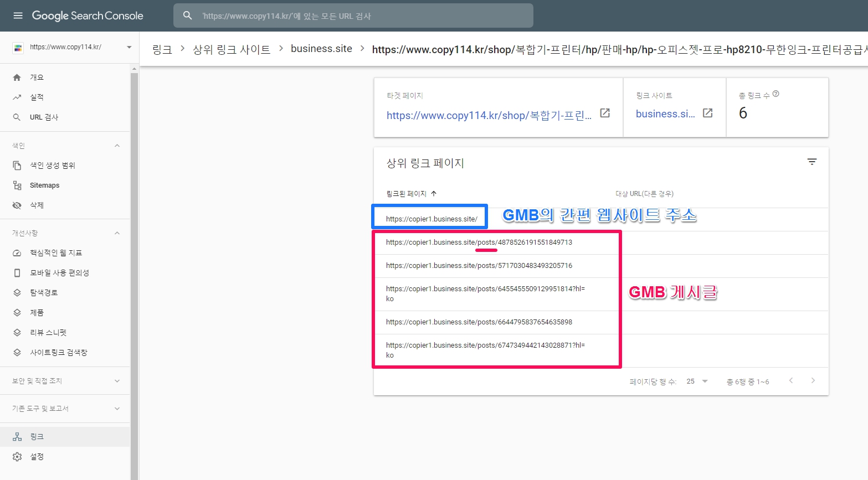Click row ending posts/6644795837654635898

tap(601, 322)
